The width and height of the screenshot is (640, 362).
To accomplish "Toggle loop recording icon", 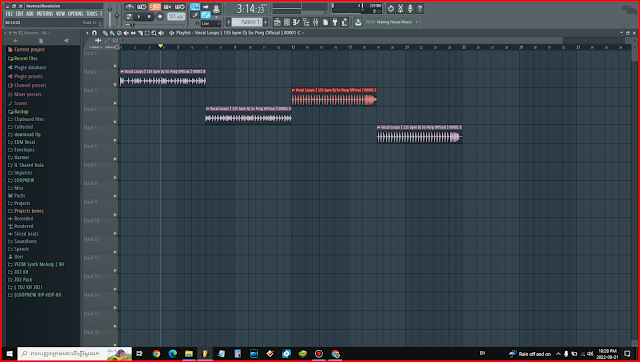I will click(180, 7).
